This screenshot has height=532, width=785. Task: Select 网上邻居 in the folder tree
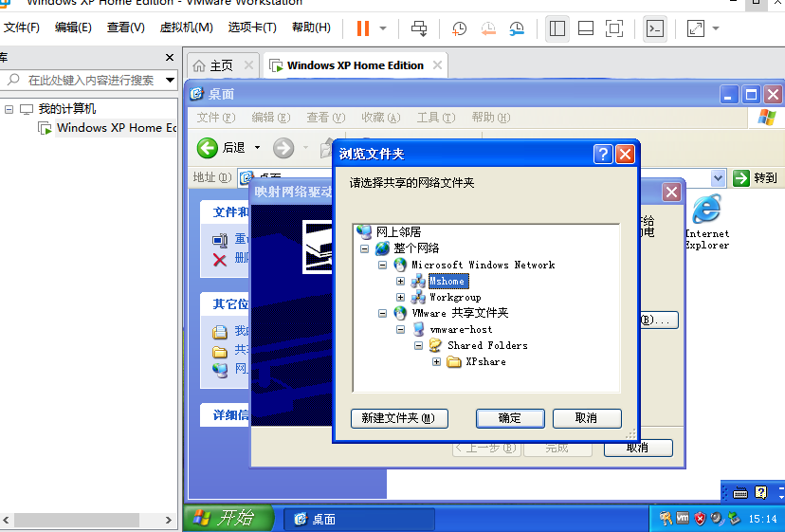[398, 232]
